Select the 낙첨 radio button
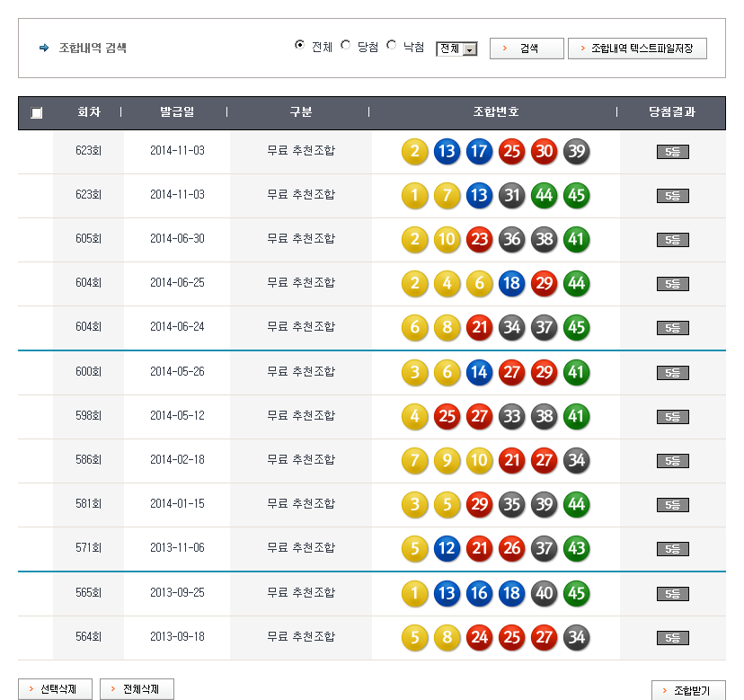 click(x=392, y=46)
